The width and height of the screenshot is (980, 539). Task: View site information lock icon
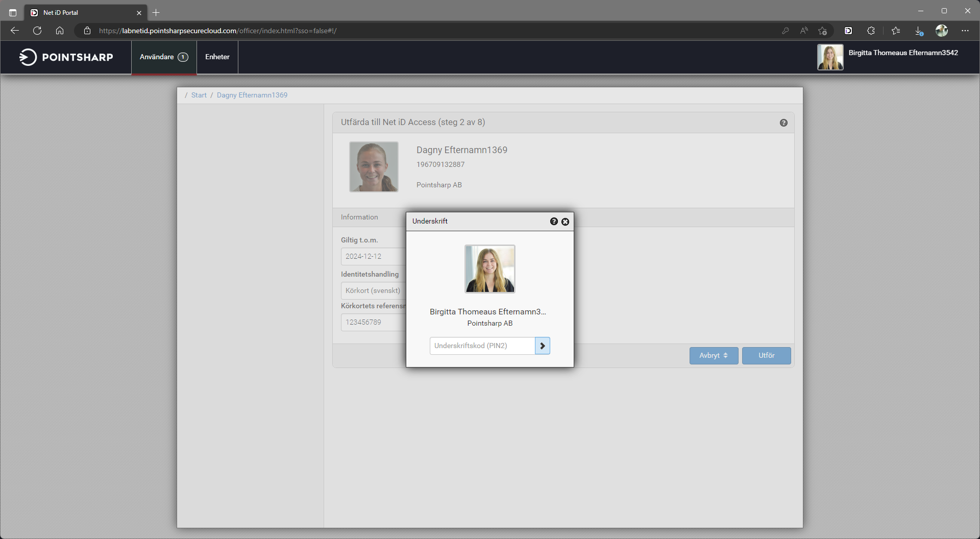pyautogui.click(x=87, y=31)
